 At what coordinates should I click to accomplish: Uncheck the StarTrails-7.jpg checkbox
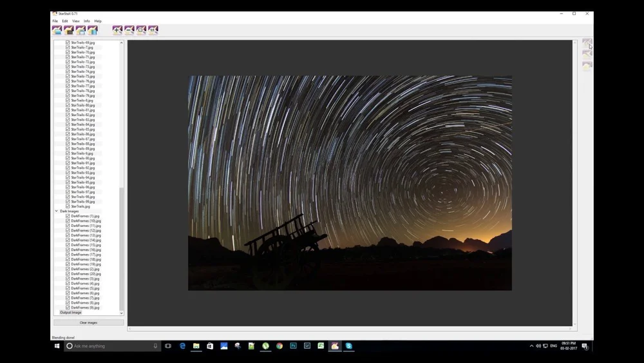(x=68, y=47)
